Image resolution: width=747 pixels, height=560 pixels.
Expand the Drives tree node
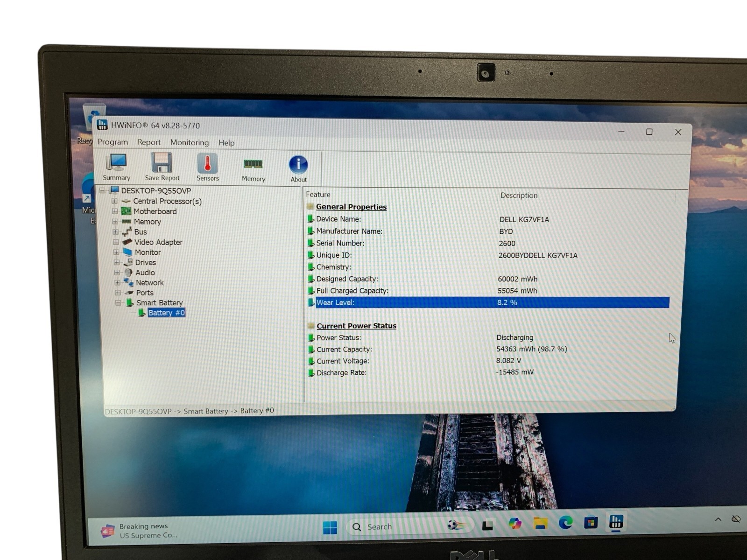[117, 263]
